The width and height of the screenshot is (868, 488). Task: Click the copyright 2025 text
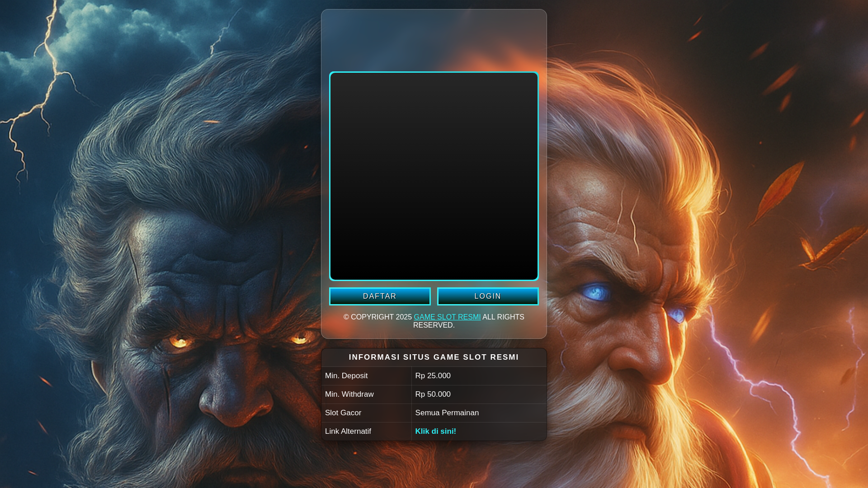[x=377, y=317]
